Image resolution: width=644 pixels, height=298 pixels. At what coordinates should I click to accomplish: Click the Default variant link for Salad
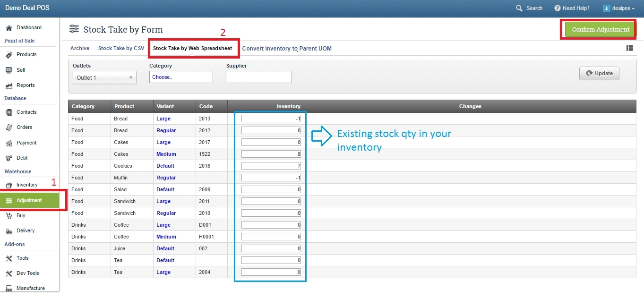pyautogui.click(x=165, y=189)
